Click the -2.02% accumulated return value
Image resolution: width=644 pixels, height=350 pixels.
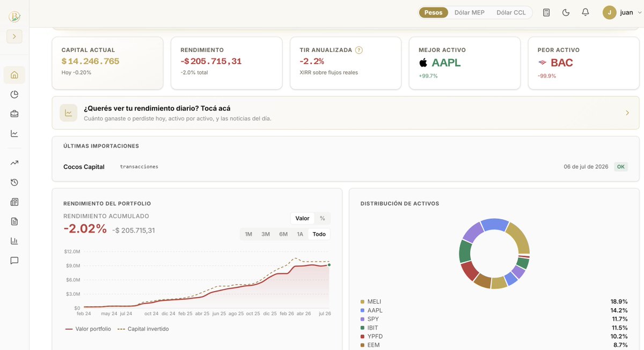85,229
